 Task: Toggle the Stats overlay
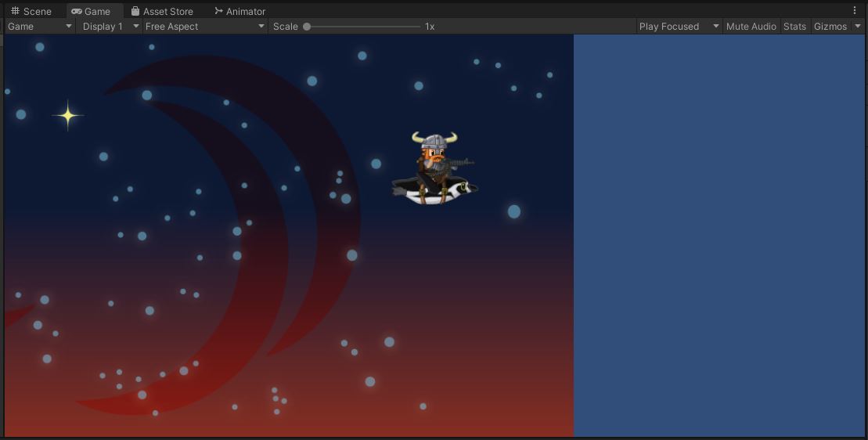pyautogui.click(x=794, y=27)
